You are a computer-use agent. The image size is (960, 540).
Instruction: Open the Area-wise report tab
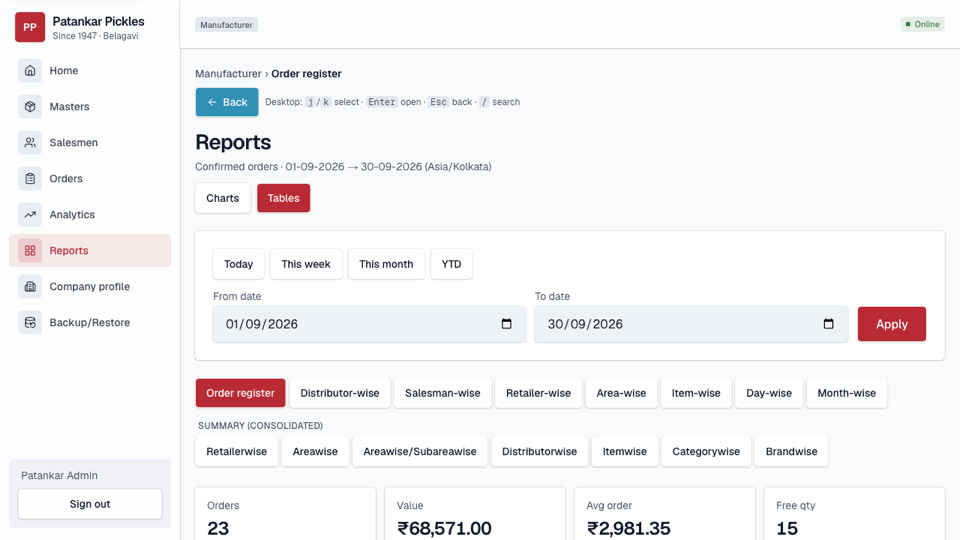coord(621,393)
